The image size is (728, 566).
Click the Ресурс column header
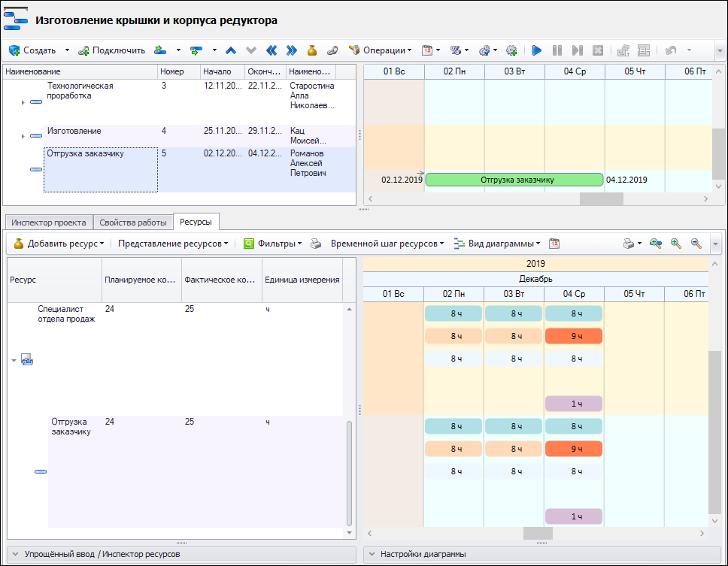(x=55, y=280)
